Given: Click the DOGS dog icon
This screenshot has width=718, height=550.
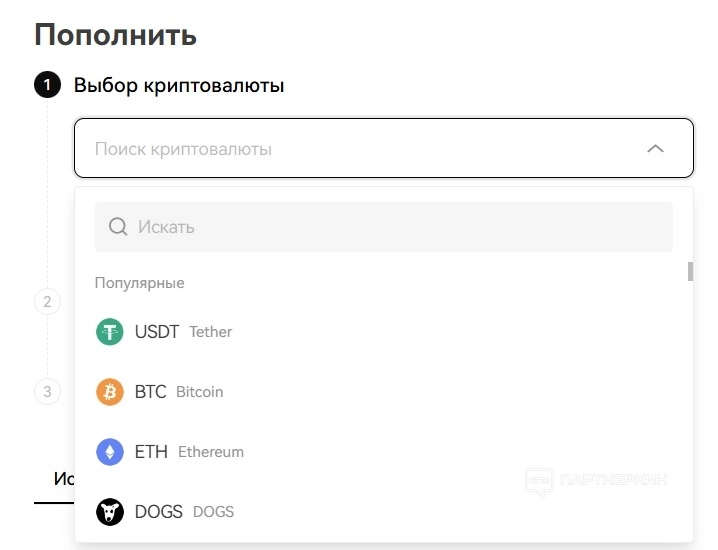Looking at the screenshot, I should (x=109, y=512).
